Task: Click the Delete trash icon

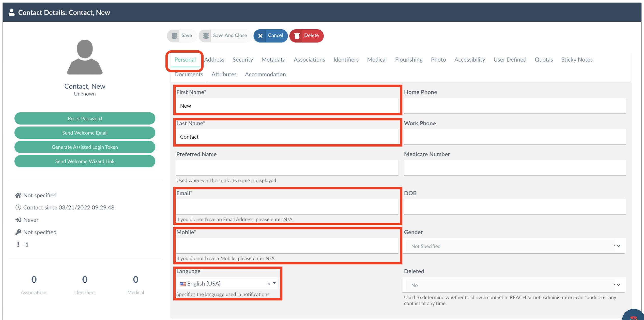Action: (297, 36)
